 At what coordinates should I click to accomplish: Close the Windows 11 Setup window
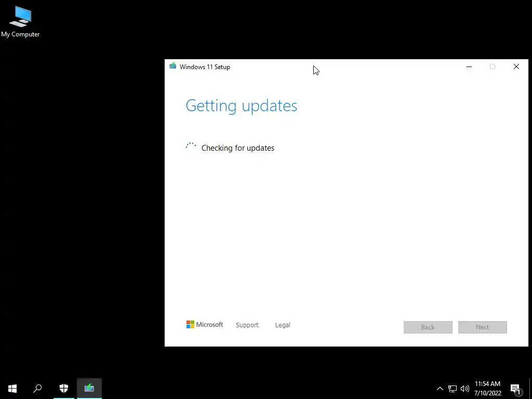tap(516, 67)
